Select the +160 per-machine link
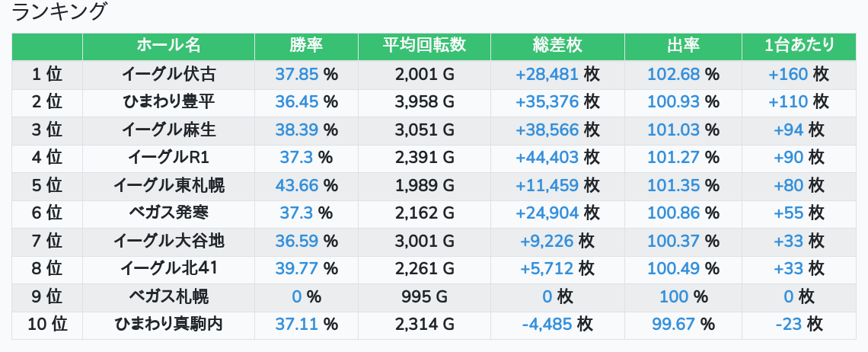This screenshot has height=352, width=868. 788,74
